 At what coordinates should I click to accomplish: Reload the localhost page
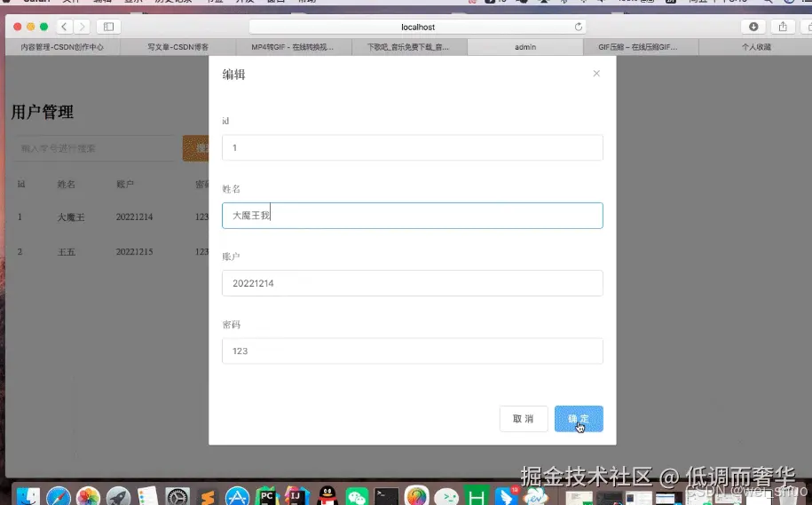[x=578, y=27]
